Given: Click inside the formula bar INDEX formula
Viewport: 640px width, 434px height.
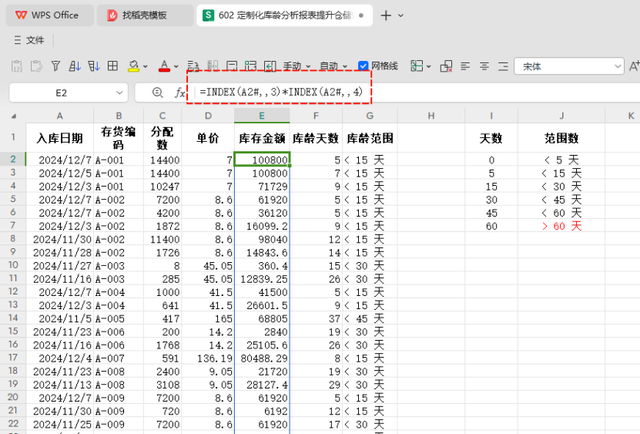Looking at the screenshot, I should click(x=281, y=92).
